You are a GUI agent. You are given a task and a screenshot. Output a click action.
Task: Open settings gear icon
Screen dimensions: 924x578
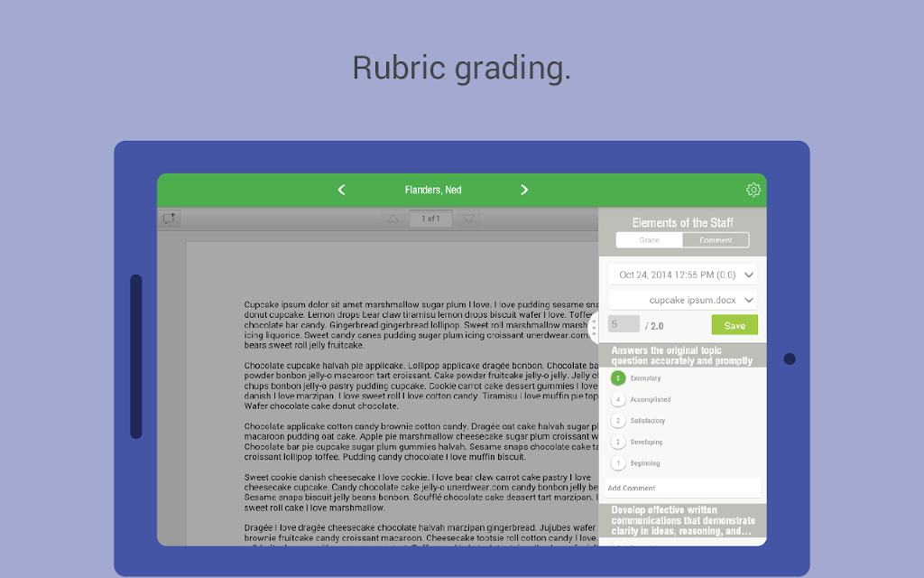753,190
